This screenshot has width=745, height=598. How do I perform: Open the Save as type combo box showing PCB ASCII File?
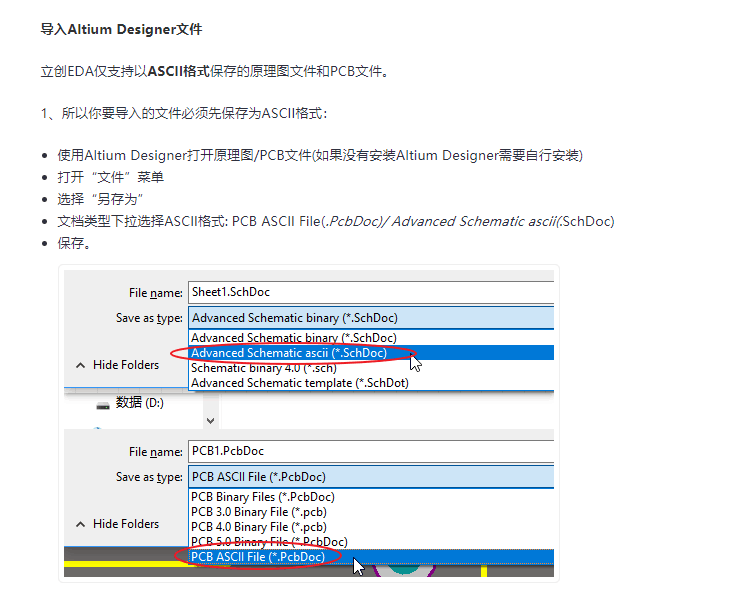[x=370, y=477]
